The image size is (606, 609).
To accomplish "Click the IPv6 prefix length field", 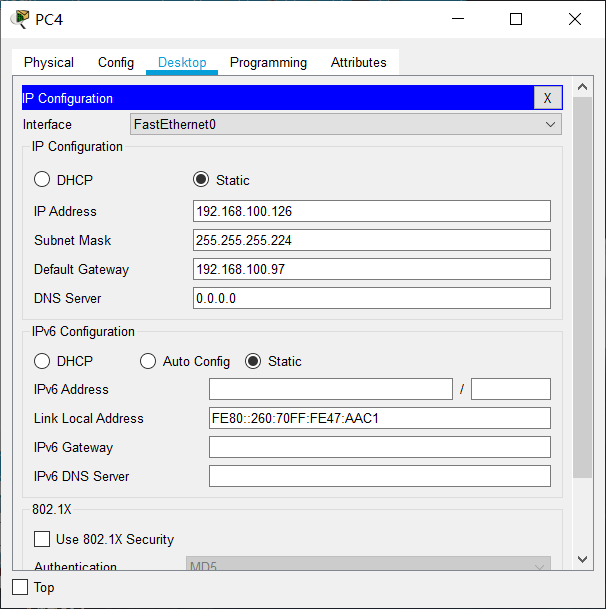I will (x=511, y=389).
